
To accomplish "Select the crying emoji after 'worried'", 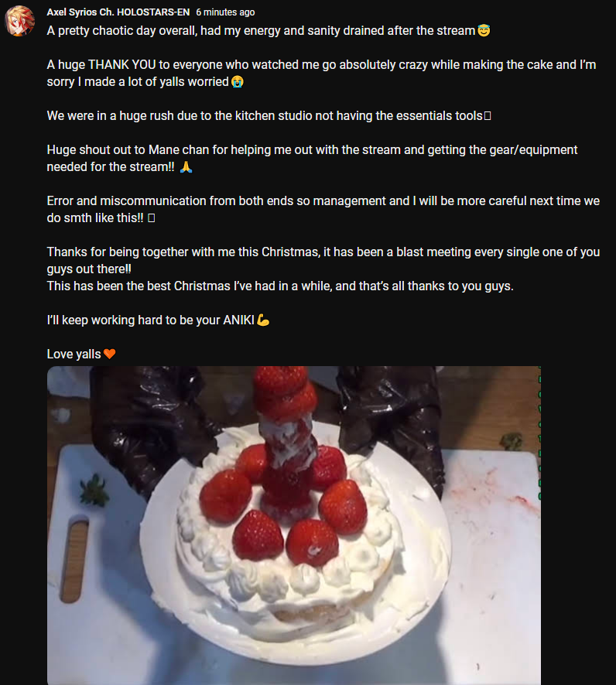I will click(238, 82).
